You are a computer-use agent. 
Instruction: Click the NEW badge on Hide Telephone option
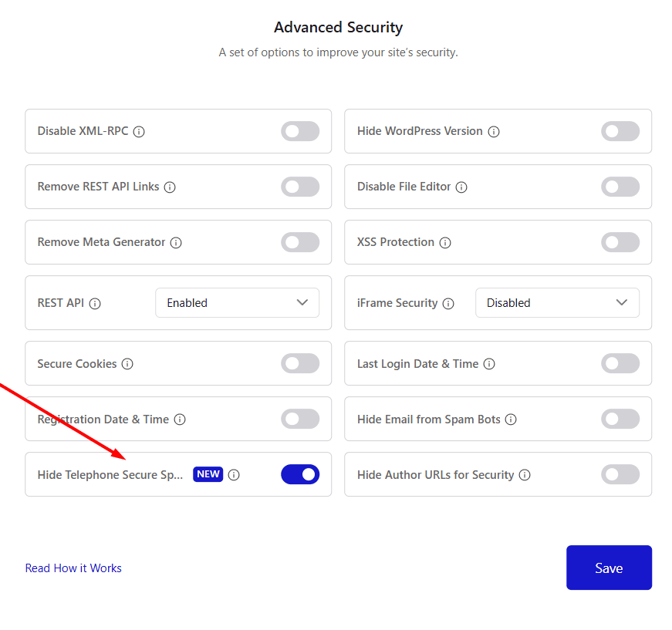click(x=208, y=474)
